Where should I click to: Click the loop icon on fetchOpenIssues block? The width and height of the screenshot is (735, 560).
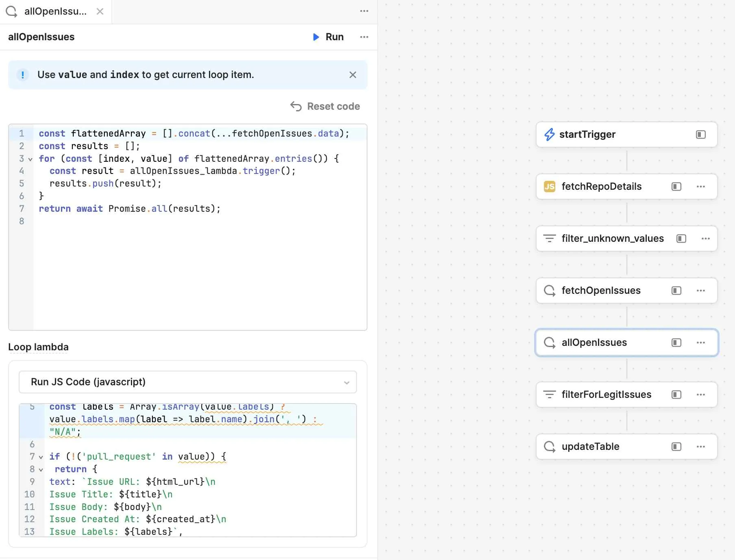550,291
